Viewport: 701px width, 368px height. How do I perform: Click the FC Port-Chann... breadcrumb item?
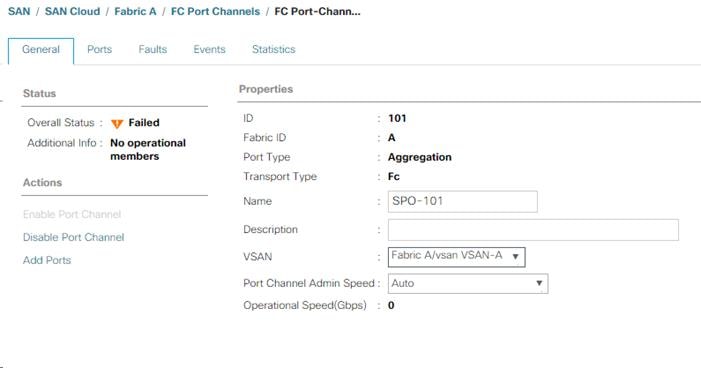317,11
